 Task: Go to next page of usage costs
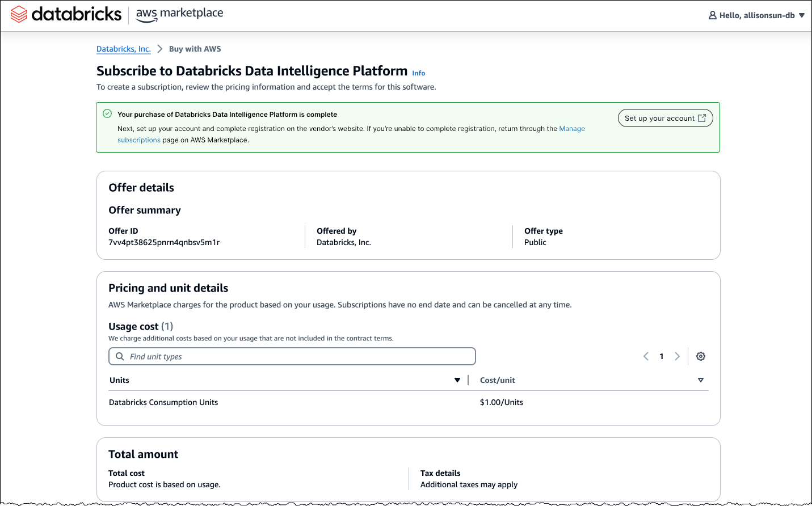click(x=677, y=356)
